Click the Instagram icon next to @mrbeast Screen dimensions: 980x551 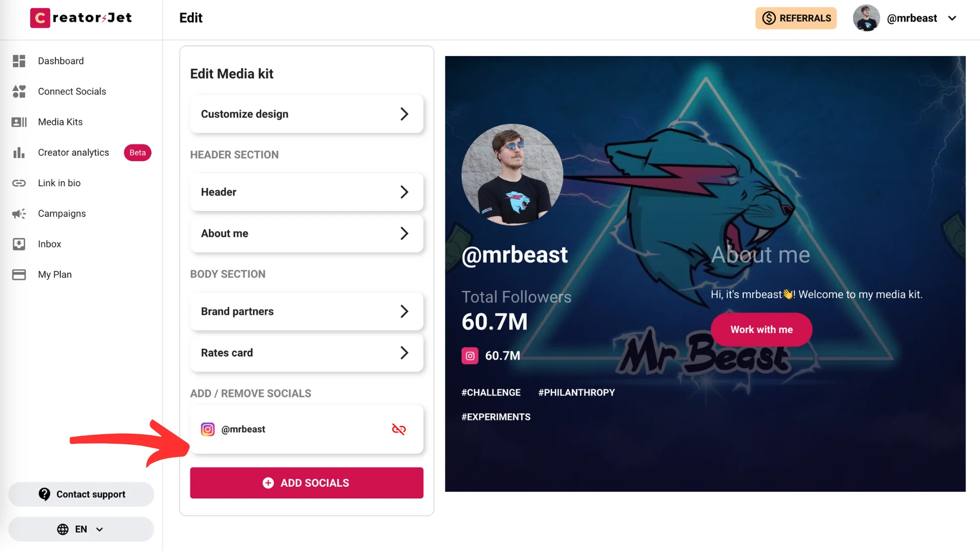pos(207,429)
